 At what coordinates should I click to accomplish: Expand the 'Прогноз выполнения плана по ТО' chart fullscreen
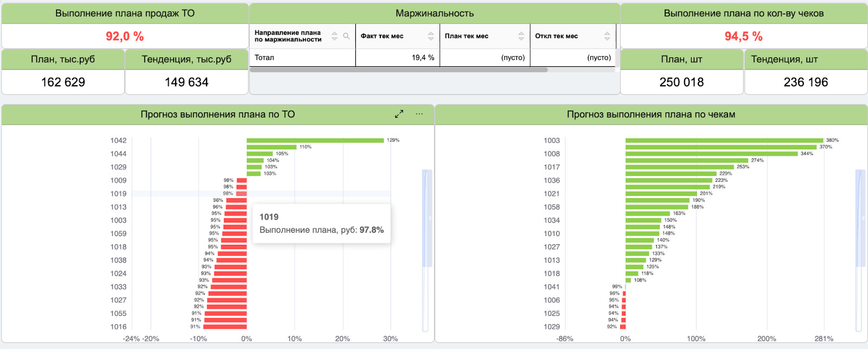pos(399,114)
